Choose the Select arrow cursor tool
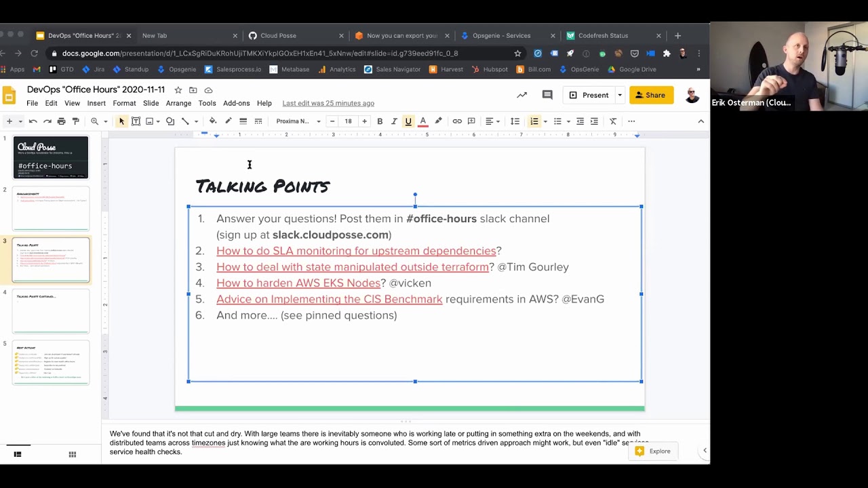The image size is (868, 488). pos(121,121)
